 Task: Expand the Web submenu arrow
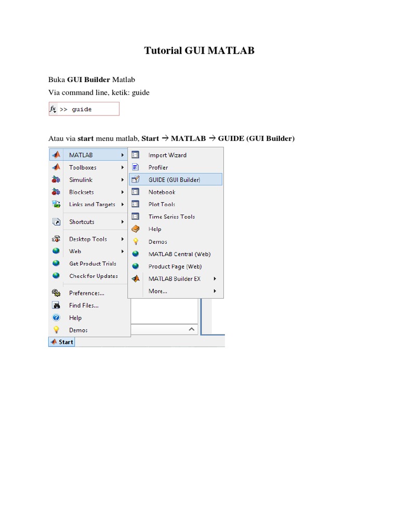(x=123, y=251)
